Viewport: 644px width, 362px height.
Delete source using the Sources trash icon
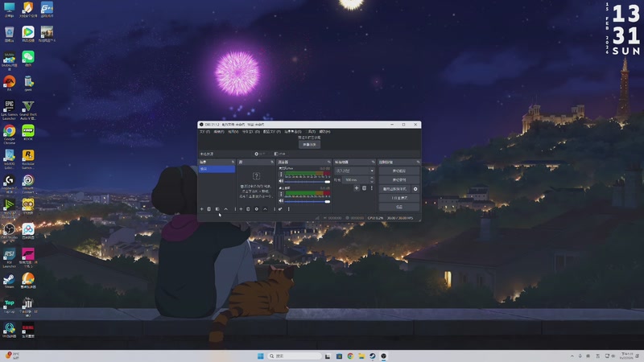tap(248, 209)
